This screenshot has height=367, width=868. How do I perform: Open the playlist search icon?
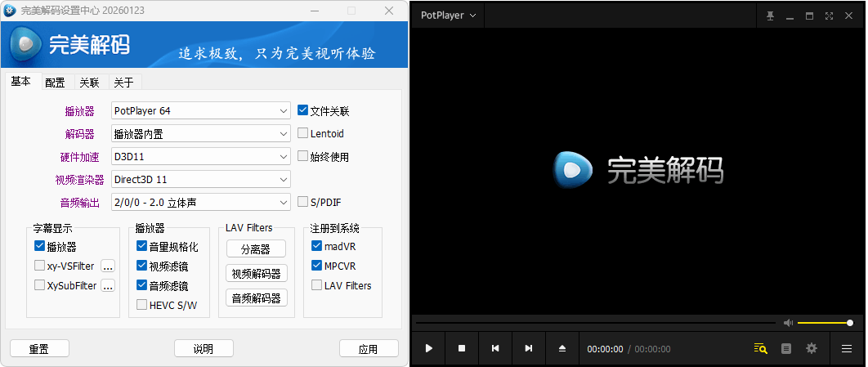coord(760,348)
